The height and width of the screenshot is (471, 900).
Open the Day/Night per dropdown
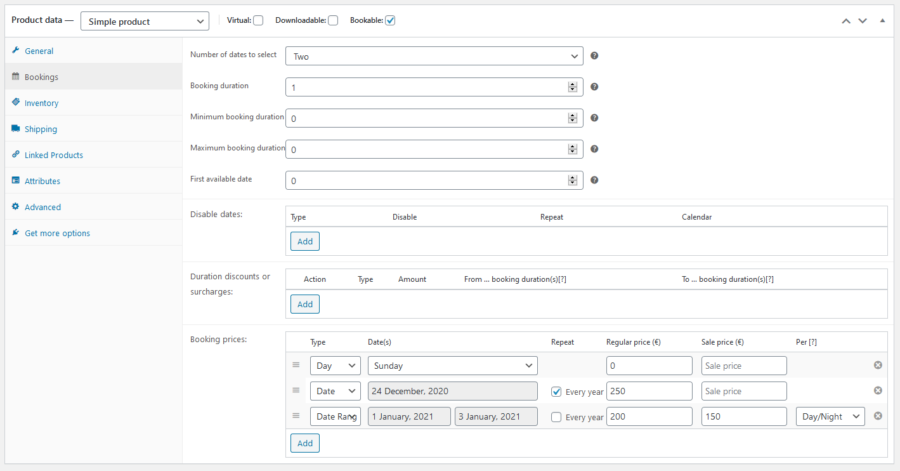coord(830,416)
